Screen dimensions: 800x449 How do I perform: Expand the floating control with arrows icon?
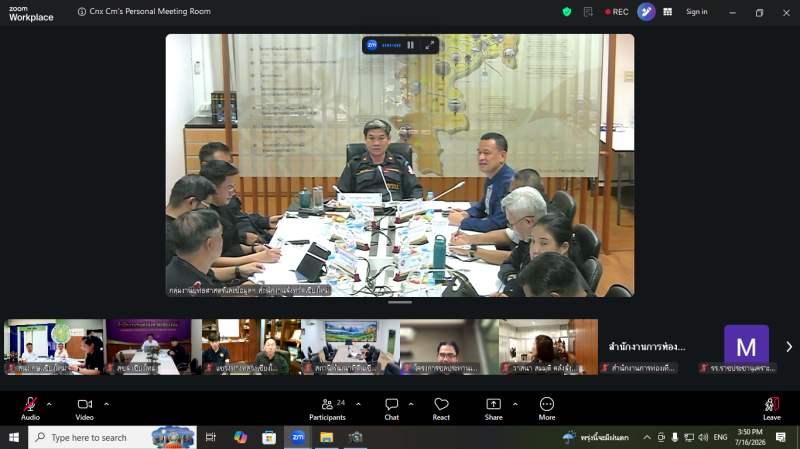point(430,45)
